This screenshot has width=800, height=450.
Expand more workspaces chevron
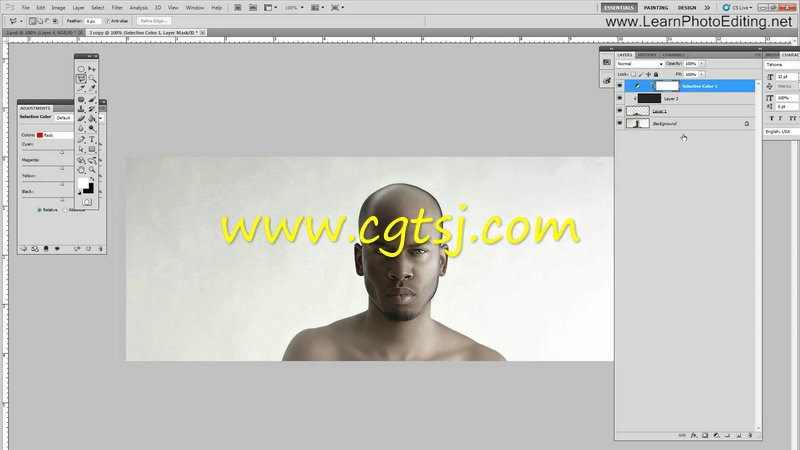[x=707, y=8]
